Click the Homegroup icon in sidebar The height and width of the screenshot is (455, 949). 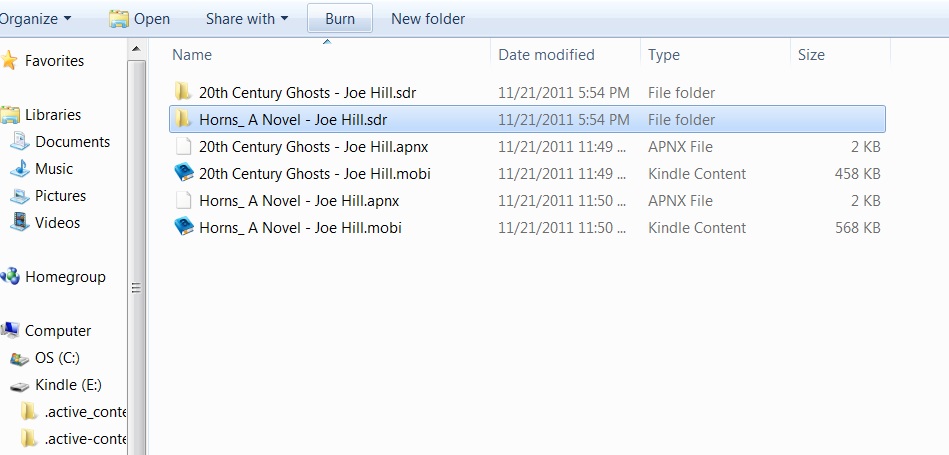10,277
